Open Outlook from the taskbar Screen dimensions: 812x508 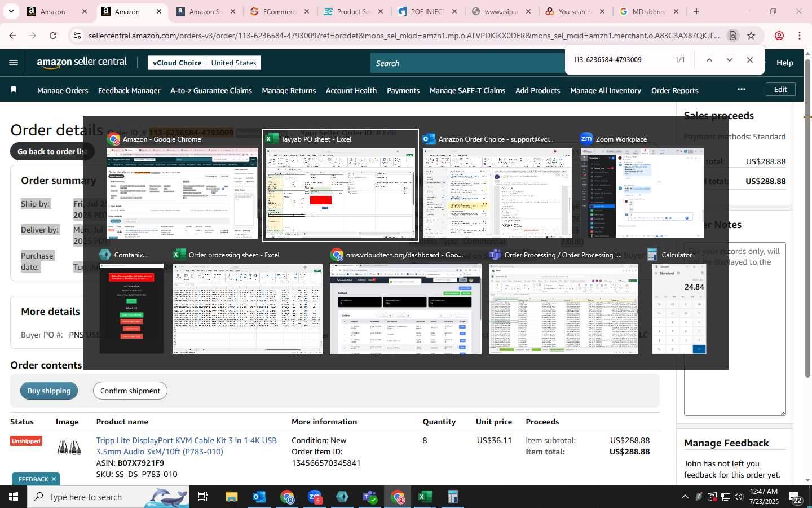pos(259,497)
